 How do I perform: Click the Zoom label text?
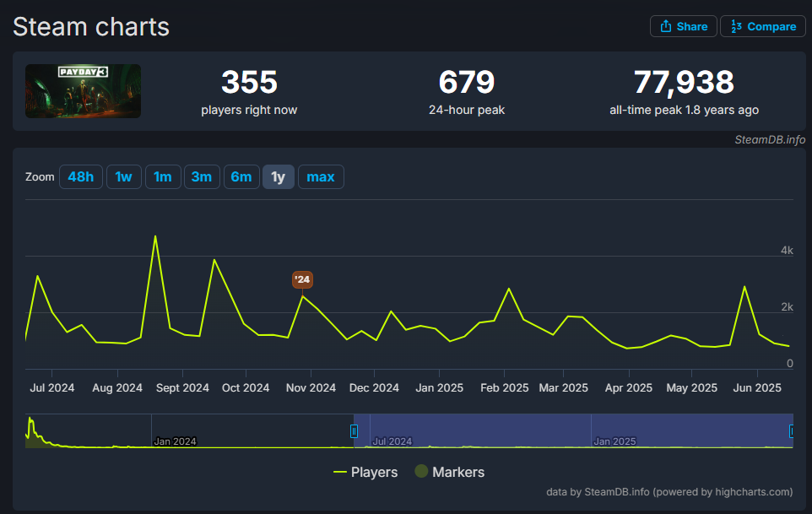[40, 177]
